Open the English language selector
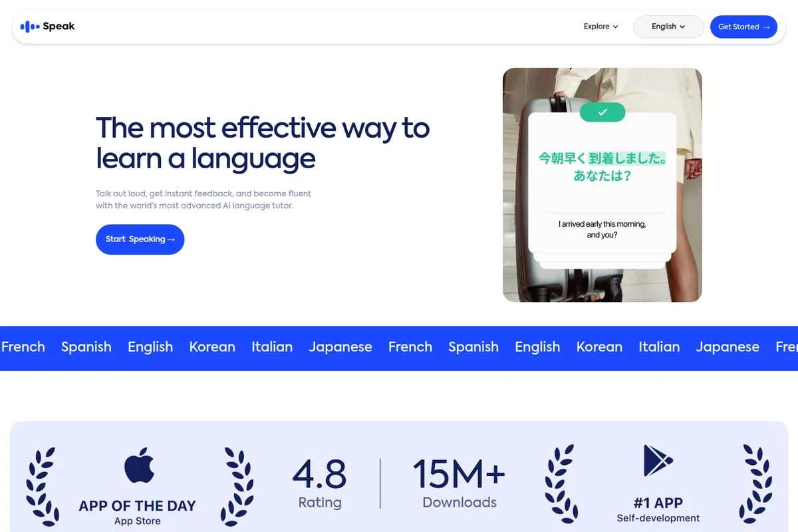Viewport: 798px width, 532px height. pos(668,27)
